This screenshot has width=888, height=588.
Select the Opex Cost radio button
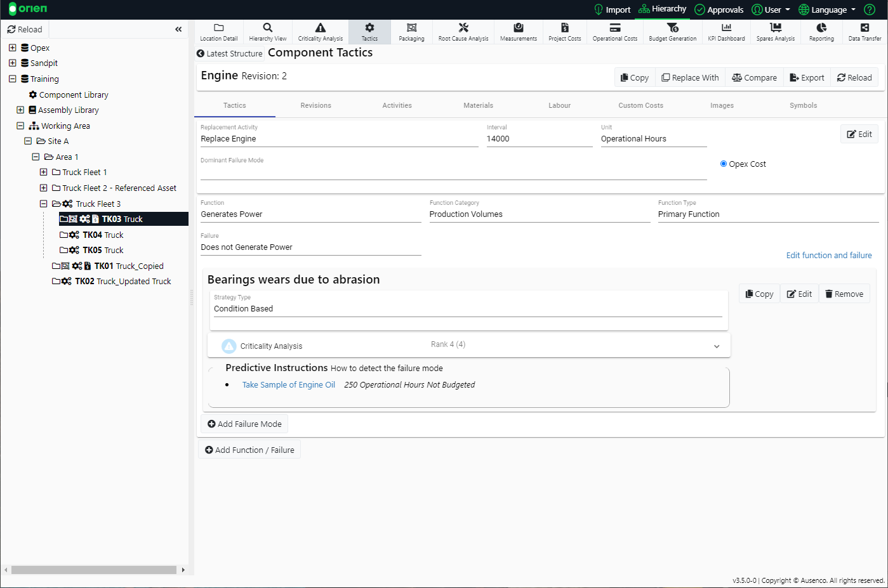pyautogui.click(x=724, y=164)
